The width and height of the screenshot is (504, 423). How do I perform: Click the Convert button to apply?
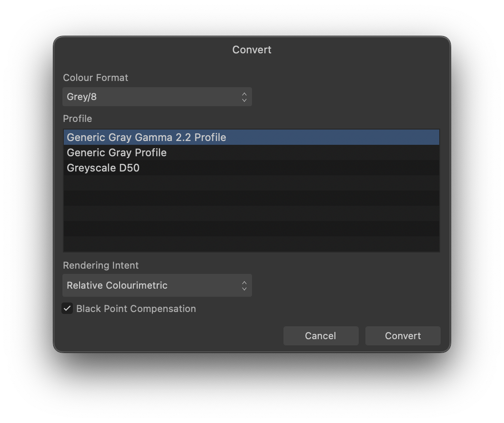coord(403,336)
